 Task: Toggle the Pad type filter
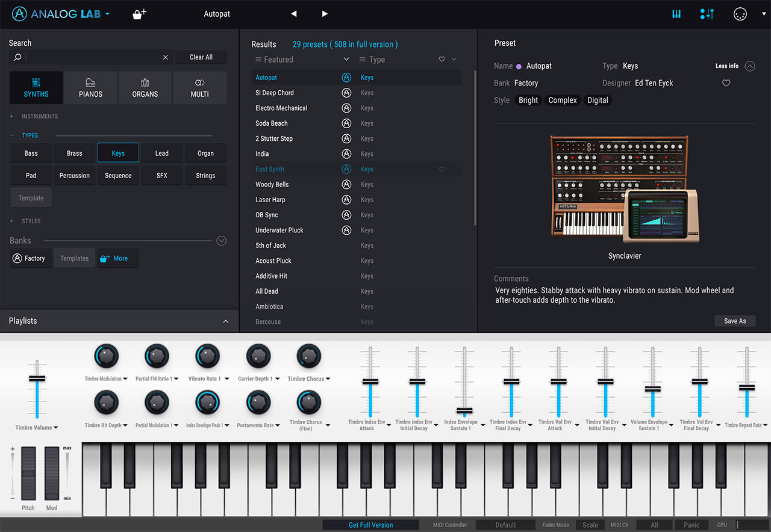tap(31, 175)
